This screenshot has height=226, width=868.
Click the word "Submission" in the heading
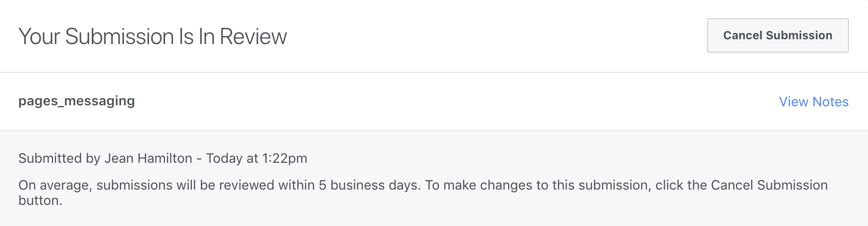click(120, 36)
